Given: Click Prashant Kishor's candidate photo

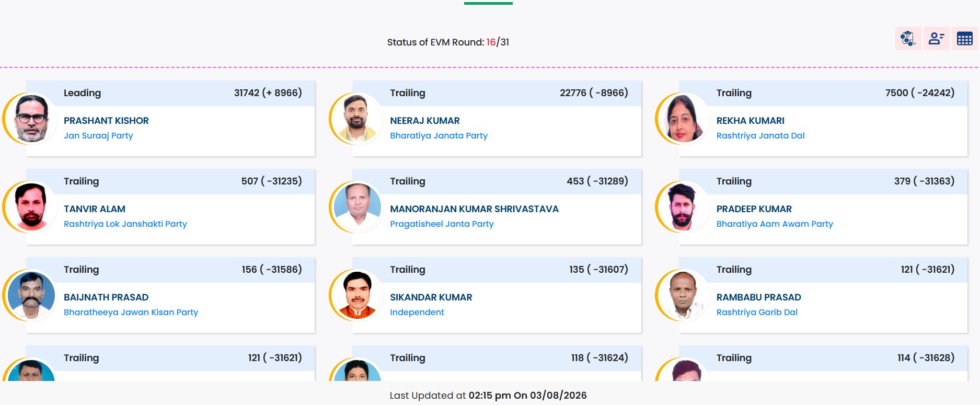Looking at the screenshot, I should tap(30, 119).
